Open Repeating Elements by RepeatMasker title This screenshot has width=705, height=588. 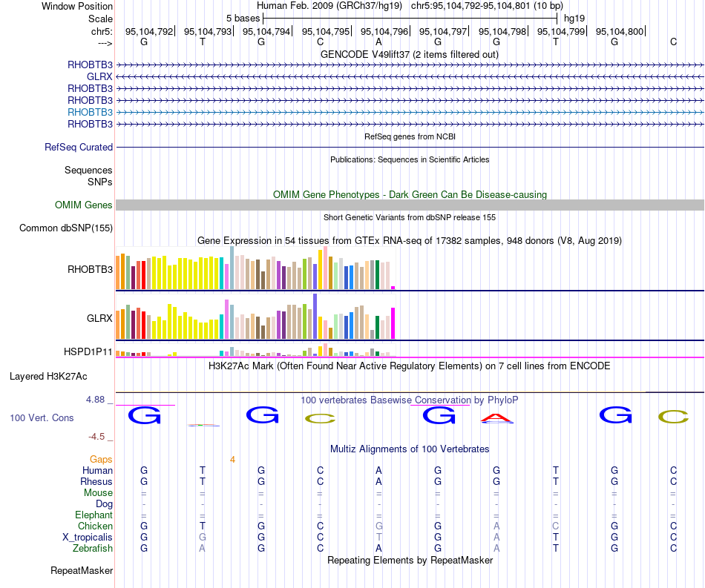coord(410,560)
